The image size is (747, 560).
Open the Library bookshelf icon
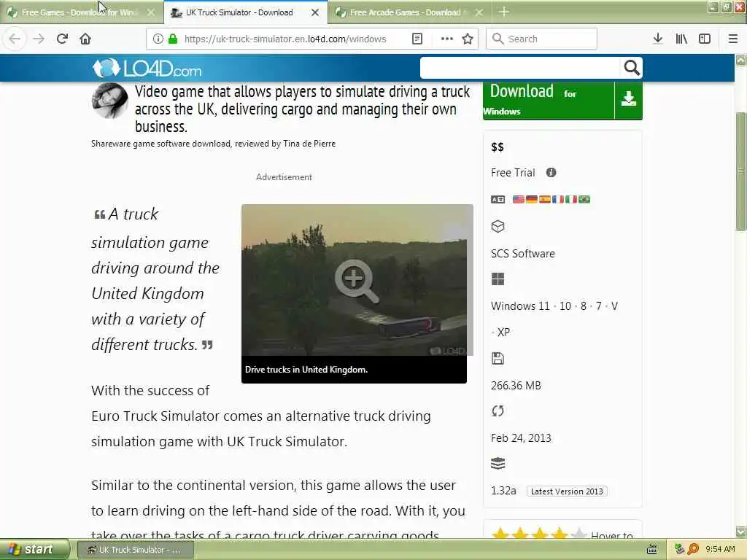pyautogui.click(x=681, y=39)
